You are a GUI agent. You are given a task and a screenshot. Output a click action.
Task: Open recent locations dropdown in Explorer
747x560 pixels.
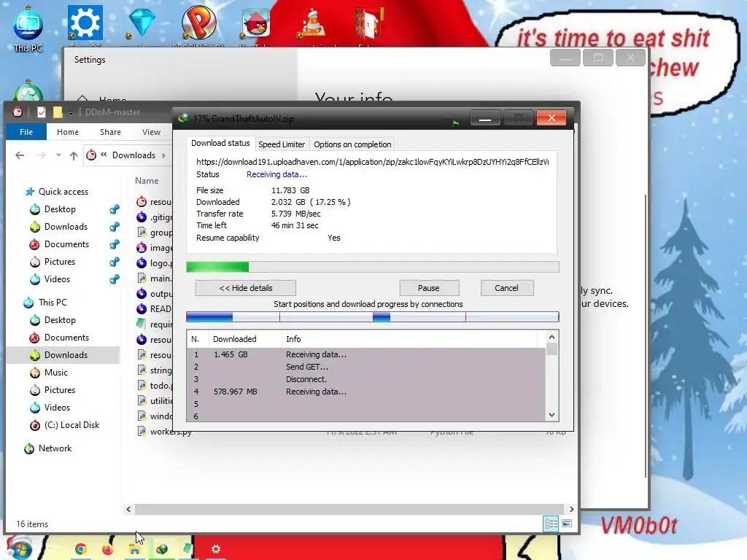pyautogui.click(x=58, y=155)
